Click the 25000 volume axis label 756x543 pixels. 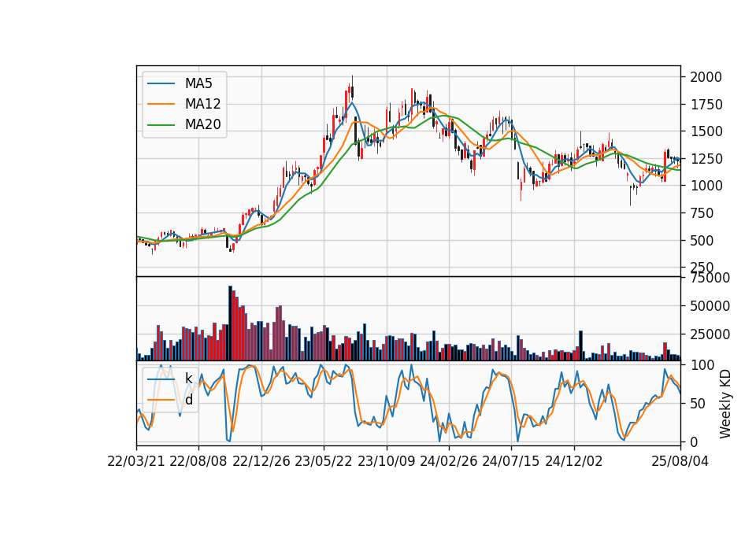coord(710,334)
